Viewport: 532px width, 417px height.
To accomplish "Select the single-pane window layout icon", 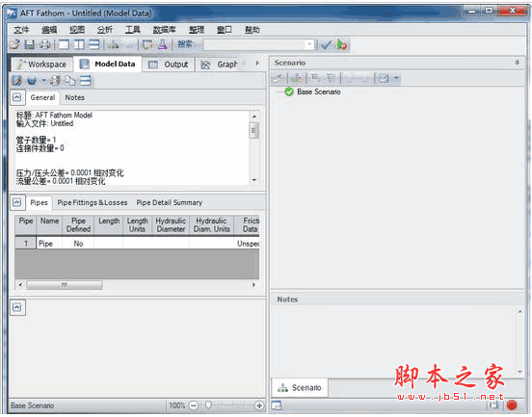I will pyautogui.click(x=64, y=44).
